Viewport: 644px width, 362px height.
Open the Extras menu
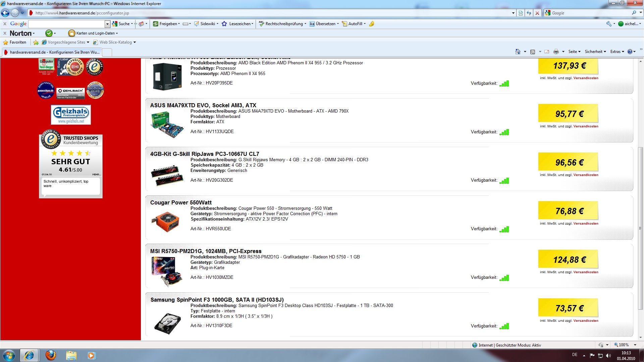(x=617, y=52)
